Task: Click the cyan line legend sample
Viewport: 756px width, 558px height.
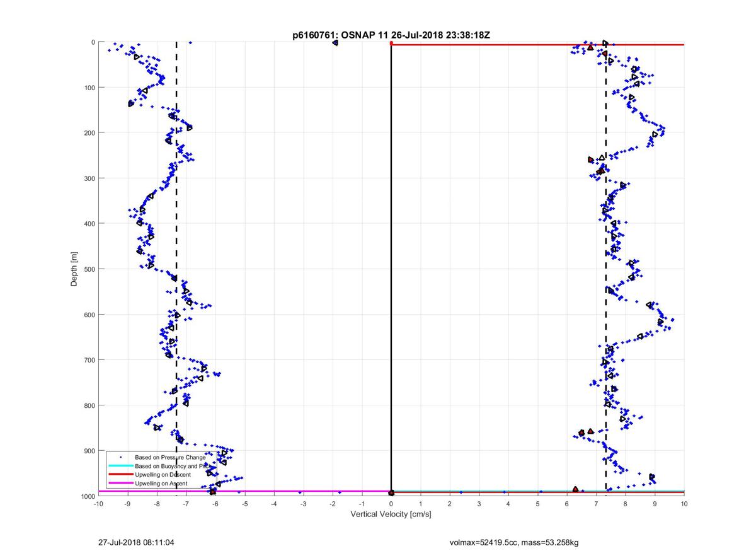Action: pyautogui.click(x=120, y=465)
